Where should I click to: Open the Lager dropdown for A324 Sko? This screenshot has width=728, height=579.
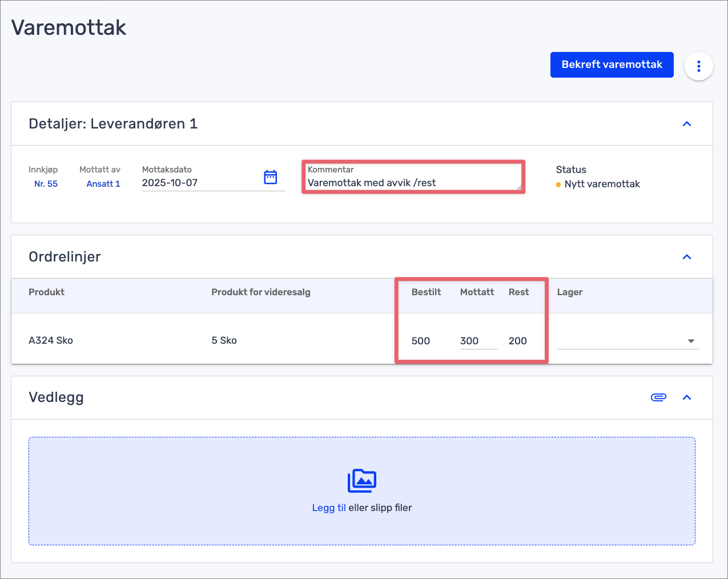click(628, 341)
